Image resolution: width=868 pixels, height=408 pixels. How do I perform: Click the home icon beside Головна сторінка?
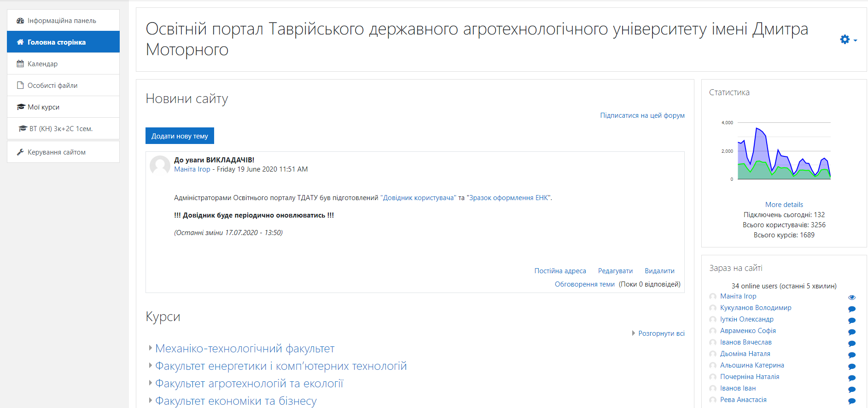coord(20,42)
